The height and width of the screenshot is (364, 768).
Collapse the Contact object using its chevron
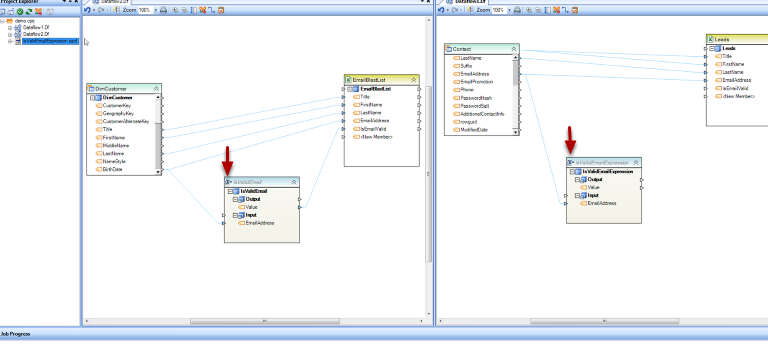pyautogui.click(x=514, y=49)
